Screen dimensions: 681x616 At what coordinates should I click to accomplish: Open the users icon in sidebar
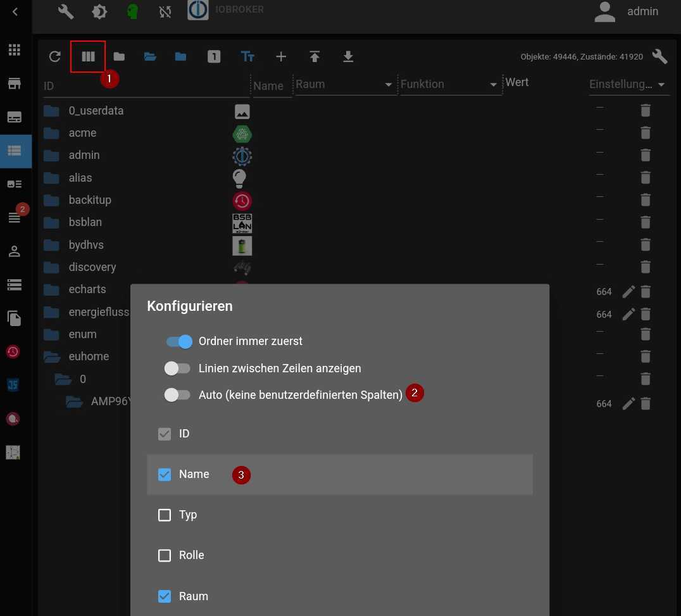tap(15, 251)
